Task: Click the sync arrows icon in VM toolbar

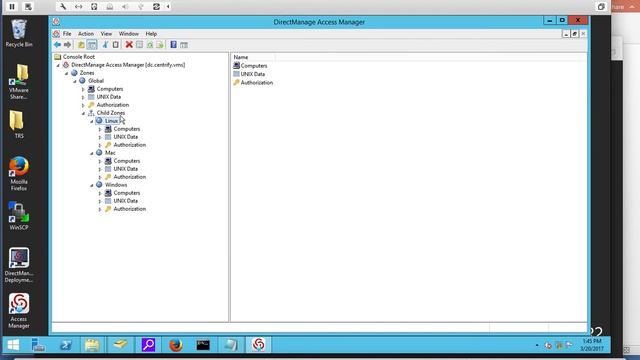Action: coord(156,7)
